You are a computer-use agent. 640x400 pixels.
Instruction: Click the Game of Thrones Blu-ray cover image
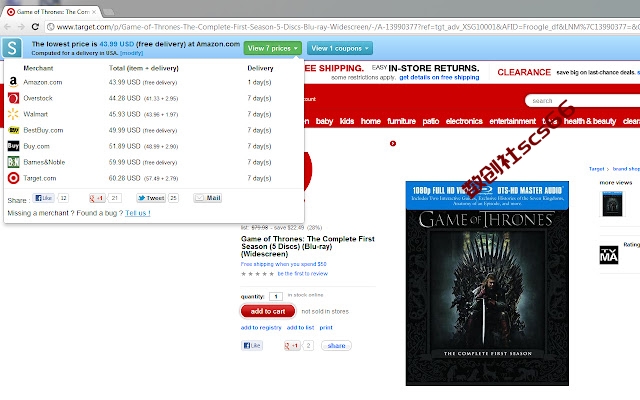point(487,283)
